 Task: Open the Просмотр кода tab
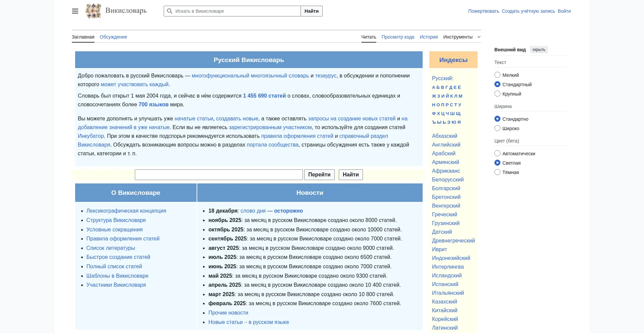coord(398,37)
